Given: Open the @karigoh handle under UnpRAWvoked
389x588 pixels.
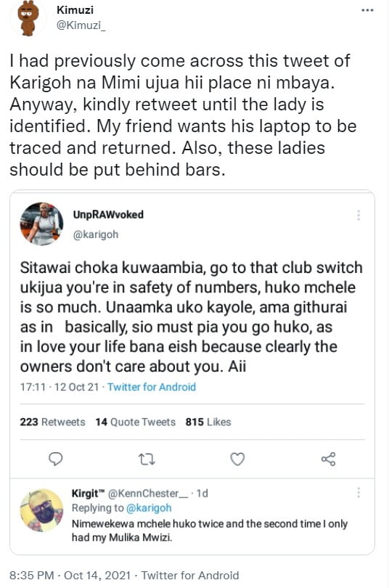Looking at the screenshot, I should (96, 234).
